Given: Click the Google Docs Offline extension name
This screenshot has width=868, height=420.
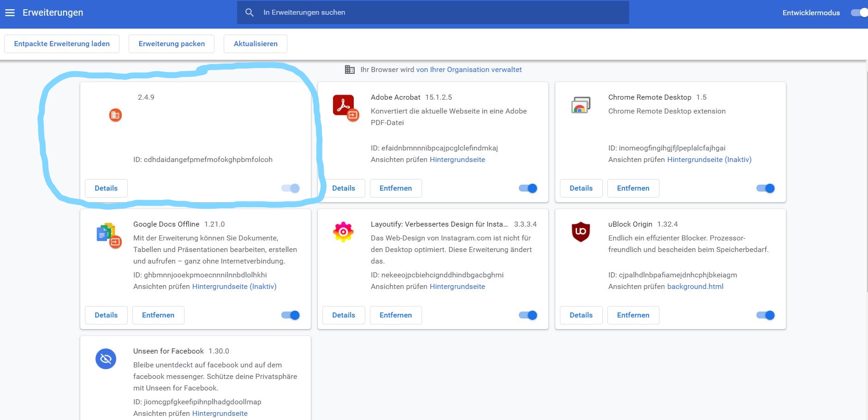Looking at the screenshot, I should pyautogui.click(x=166, y=224).
